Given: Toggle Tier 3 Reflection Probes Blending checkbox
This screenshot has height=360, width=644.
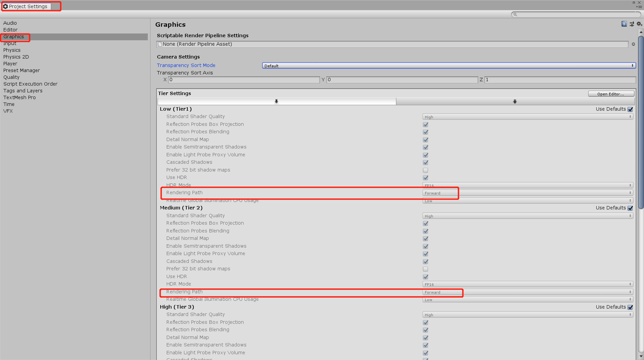Looking at the screenshot, I should (425, 330).
